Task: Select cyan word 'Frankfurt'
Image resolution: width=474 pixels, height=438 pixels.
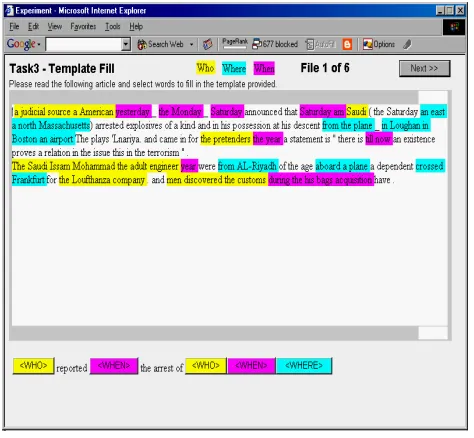Action: pyautogui.click(x=28, y=180)
